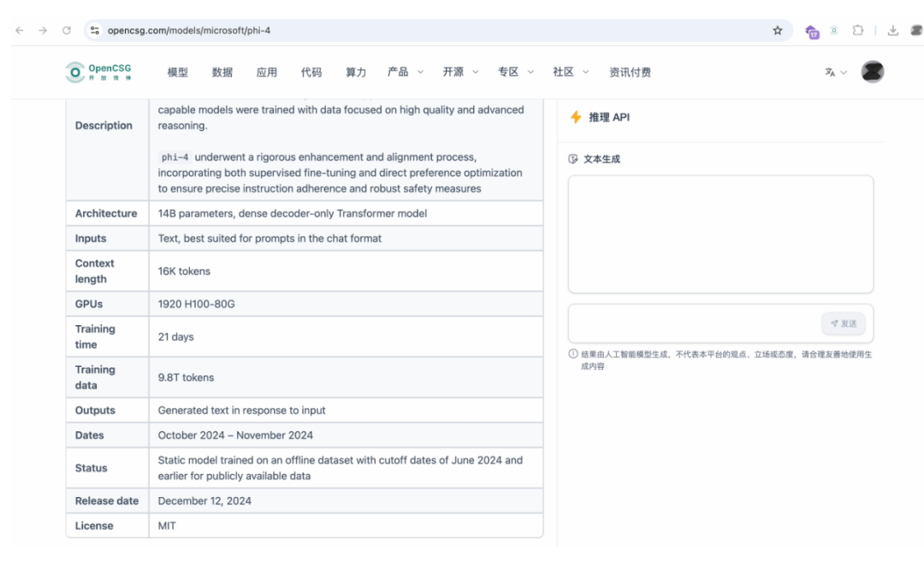Click the lightning bolt 推理 API icon
Image resolution: width=924 pixels, height=562 pixels.
(576, 117)
